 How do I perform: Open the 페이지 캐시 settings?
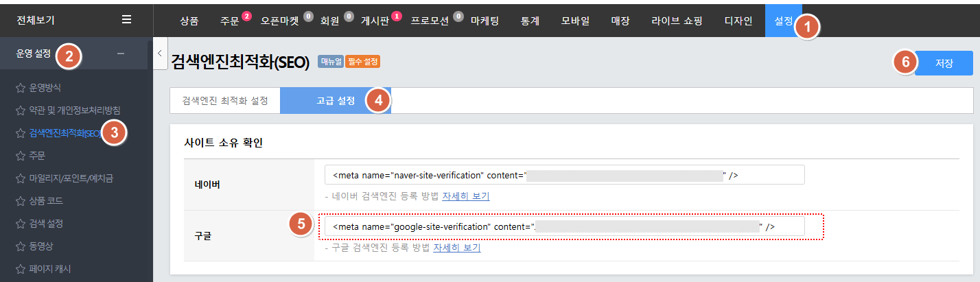pos(50,269)
